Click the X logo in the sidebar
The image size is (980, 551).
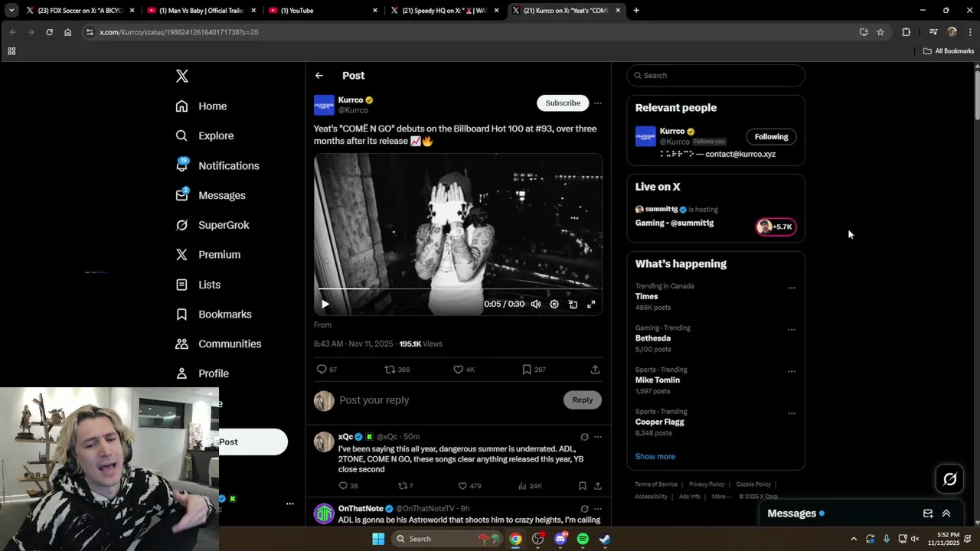tap(182, 76)
